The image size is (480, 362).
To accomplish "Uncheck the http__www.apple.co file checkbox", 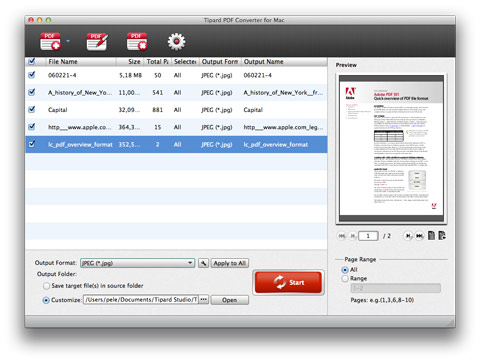I will 32,127.
